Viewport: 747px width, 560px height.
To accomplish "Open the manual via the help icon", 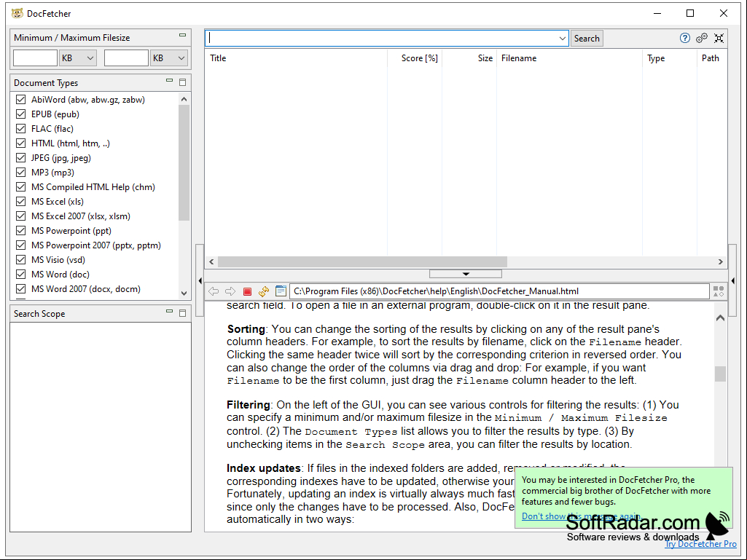I will 684,38.
